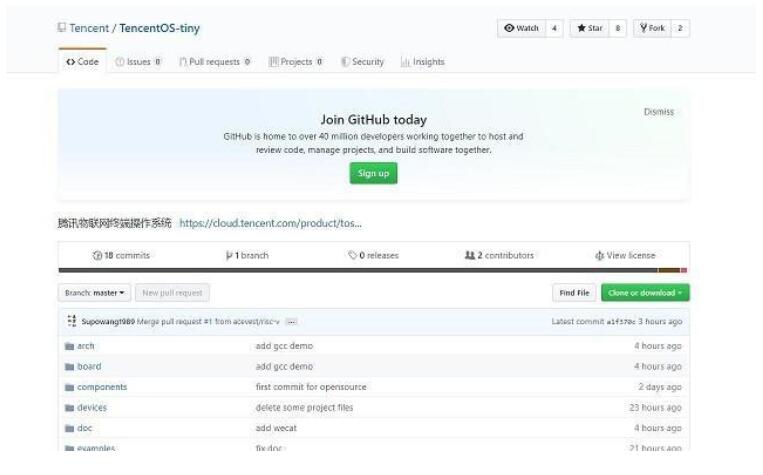Switch to the Issues tab
The height and width of the screenshot is (475, 763).
(x=138, y=62)
